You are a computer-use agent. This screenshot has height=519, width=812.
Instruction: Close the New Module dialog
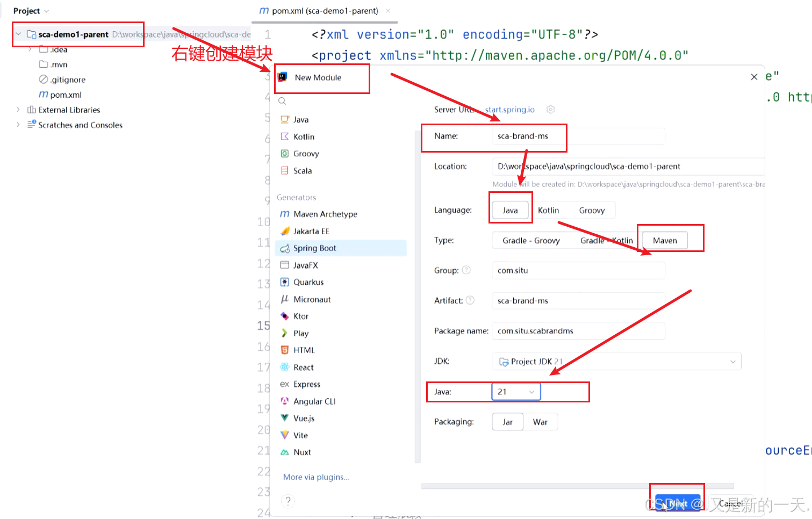(x=754, y=77)
